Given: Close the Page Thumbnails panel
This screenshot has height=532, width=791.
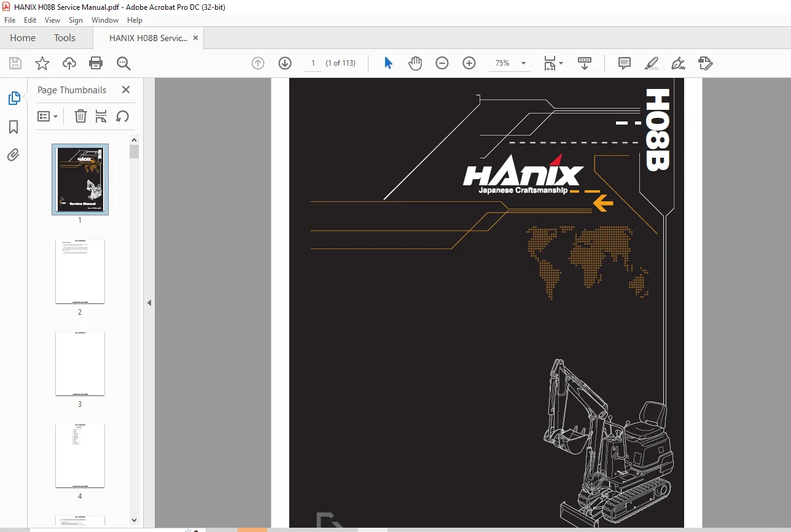Looking at the screenshot, I should tap(126, 90).
